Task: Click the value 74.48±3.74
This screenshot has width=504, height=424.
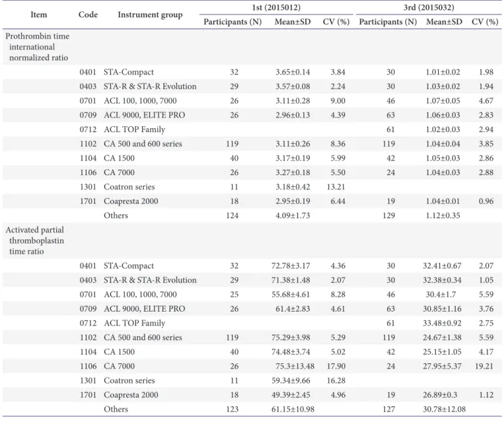Action: [291, 351]
